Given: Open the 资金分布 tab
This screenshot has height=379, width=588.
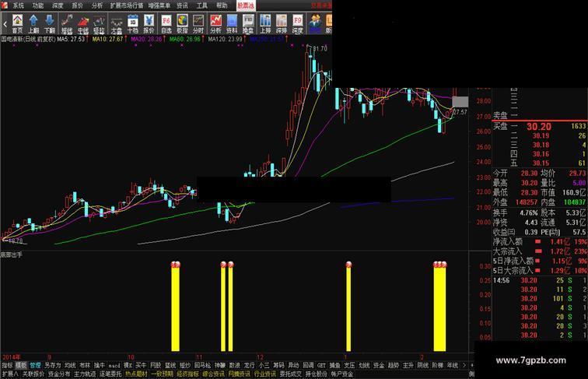Looking at the screenshot, I should click(x=59, y=374).
